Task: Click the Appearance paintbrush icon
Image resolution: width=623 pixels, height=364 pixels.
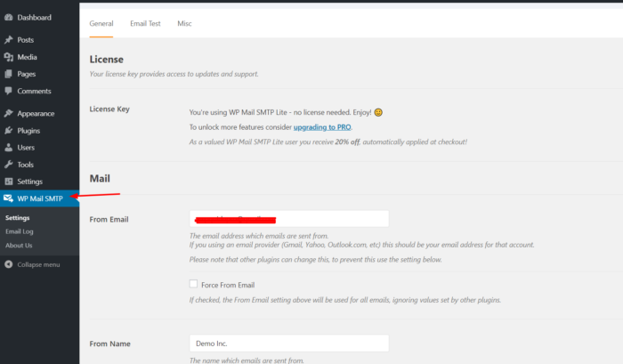Action: tap(8, 114)
